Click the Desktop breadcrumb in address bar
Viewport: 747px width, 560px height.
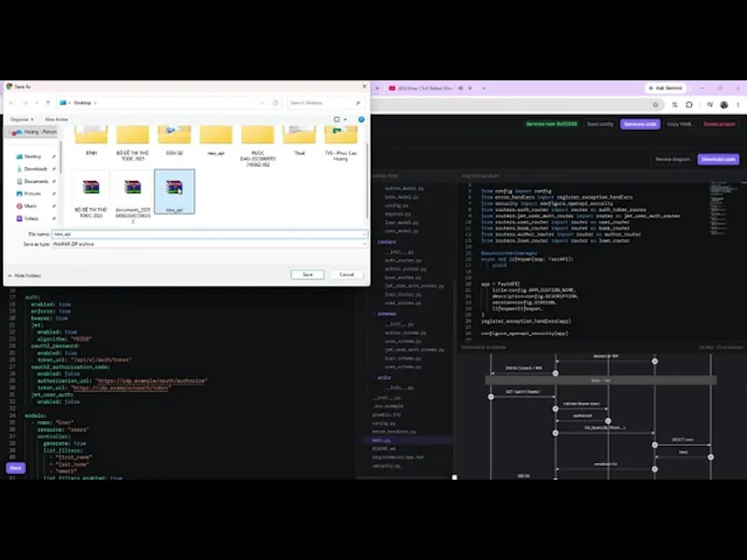pos(82,103)
